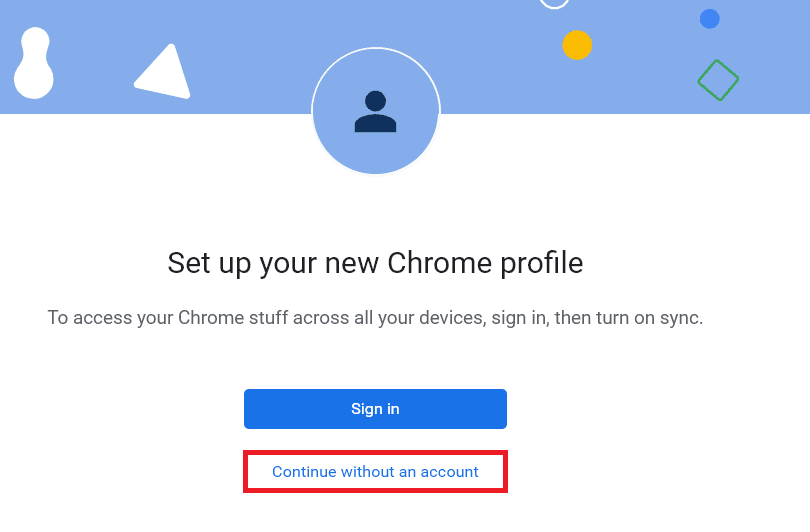The width and height of the screenshot is (810, 532).
Task: Click the green diamond outline shape
Action: tap(718, 80)
